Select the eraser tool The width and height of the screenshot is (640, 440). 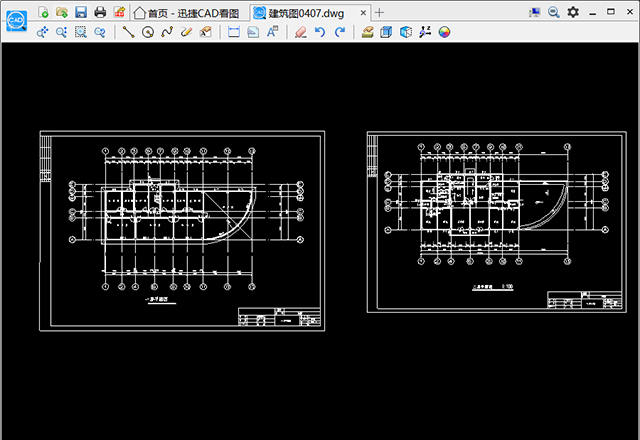tap(300, 32)
